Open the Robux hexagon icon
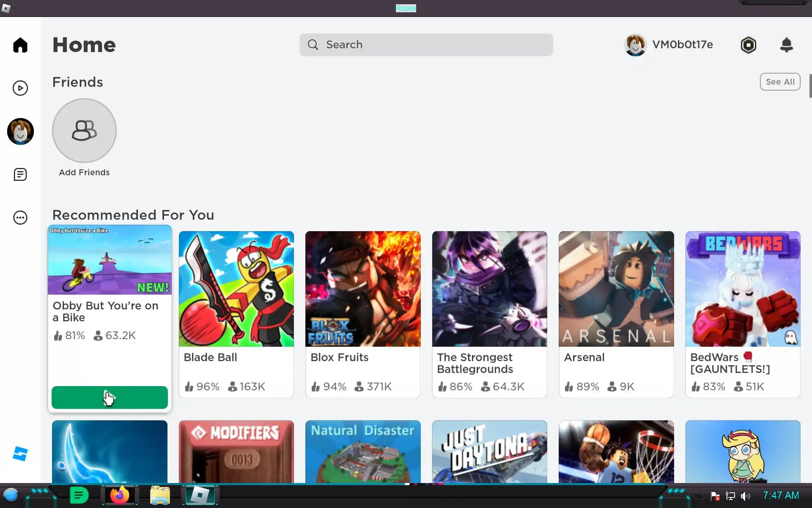The width and height of the screenshot is (812, 508). point(748,45)
